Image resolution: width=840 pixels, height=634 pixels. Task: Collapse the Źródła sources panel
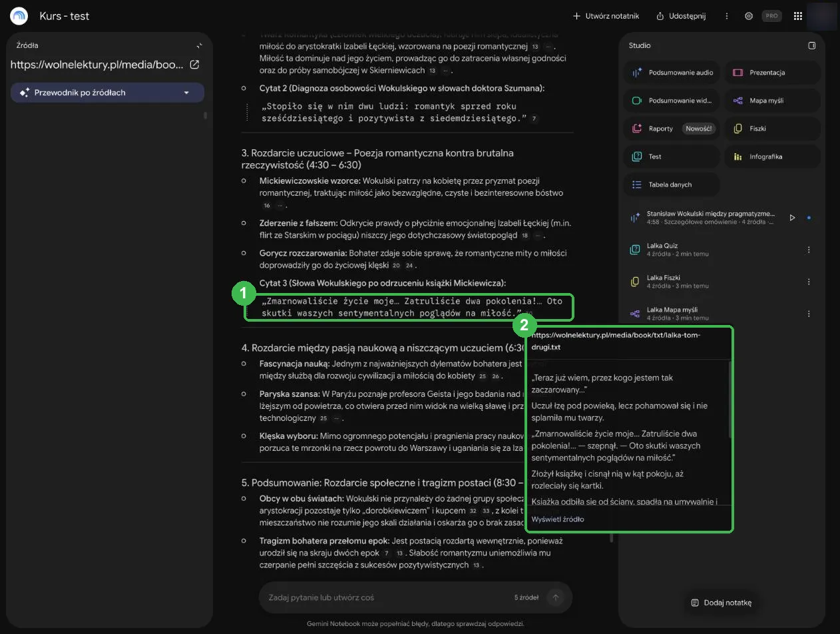[x=199, y=46]
